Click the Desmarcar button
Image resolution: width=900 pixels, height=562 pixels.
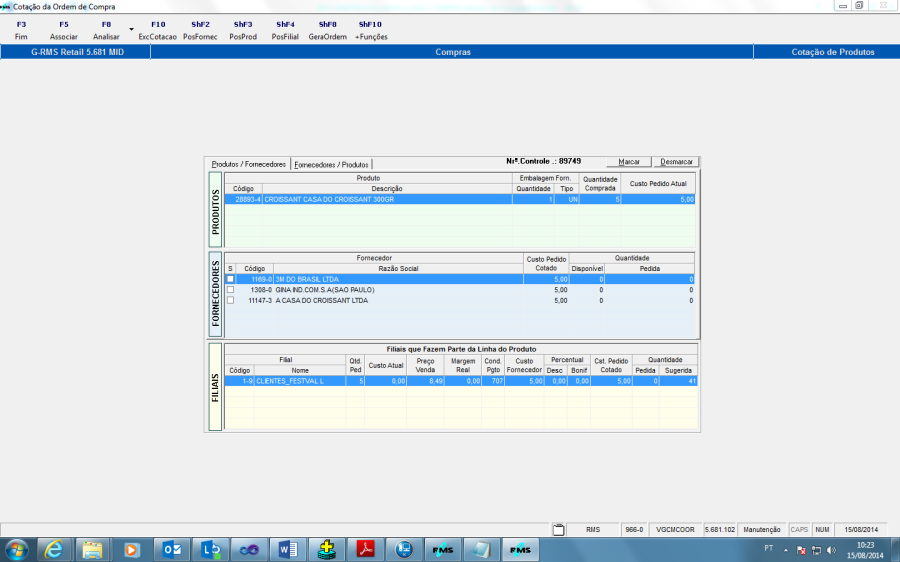point(676,162)
